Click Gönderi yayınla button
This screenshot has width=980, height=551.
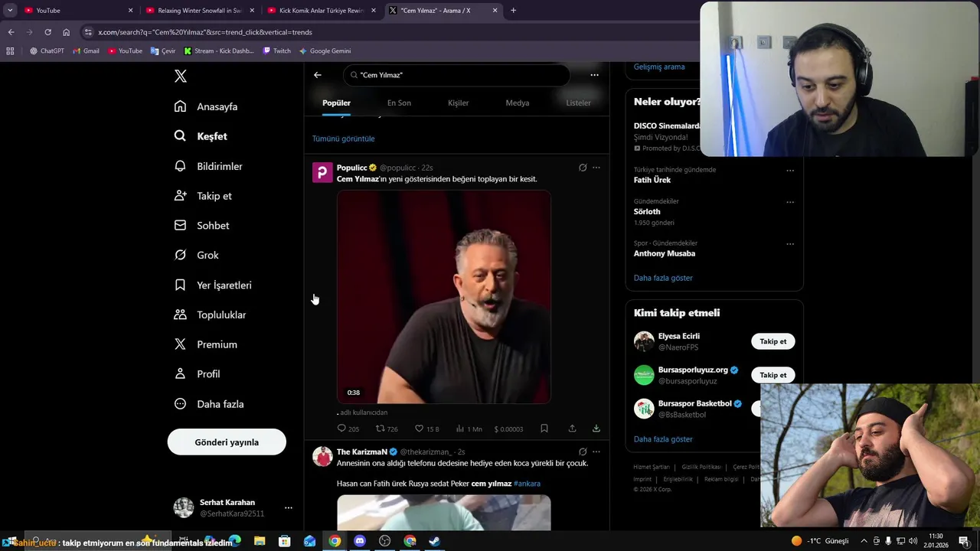coord(227,442)
